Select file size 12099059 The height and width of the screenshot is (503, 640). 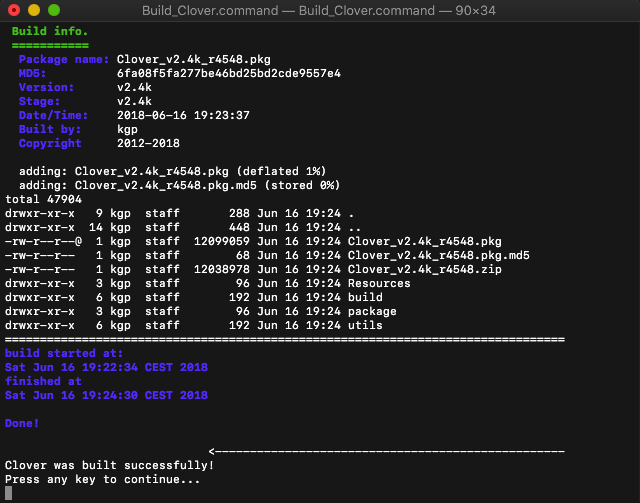(221, 241)
